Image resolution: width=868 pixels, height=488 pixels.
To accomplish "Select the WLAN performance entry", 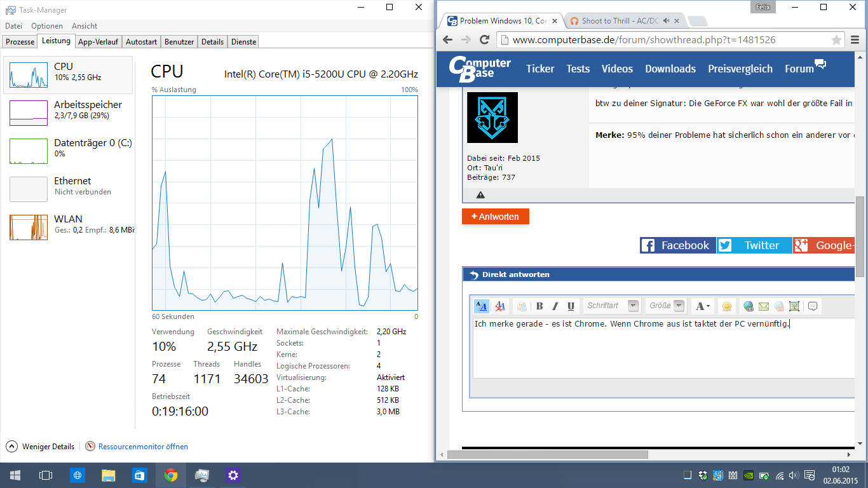I will (x=69, y=227).
